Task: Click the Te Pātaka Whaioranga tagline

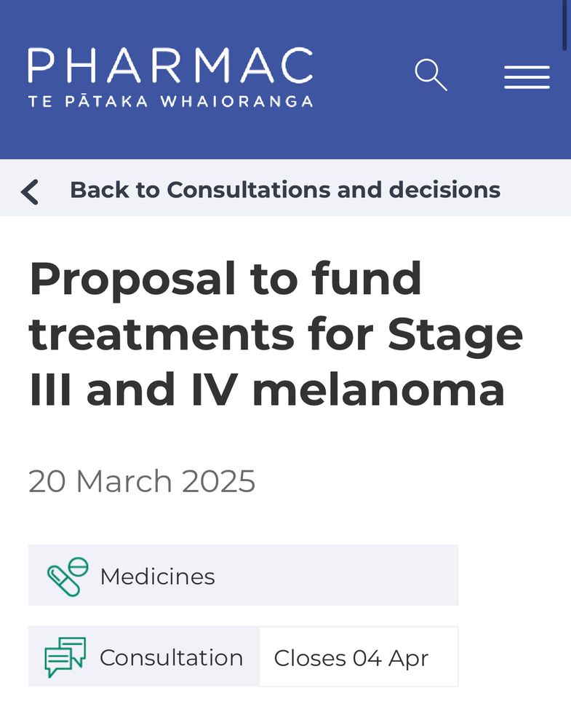Action: click(170, 101)
